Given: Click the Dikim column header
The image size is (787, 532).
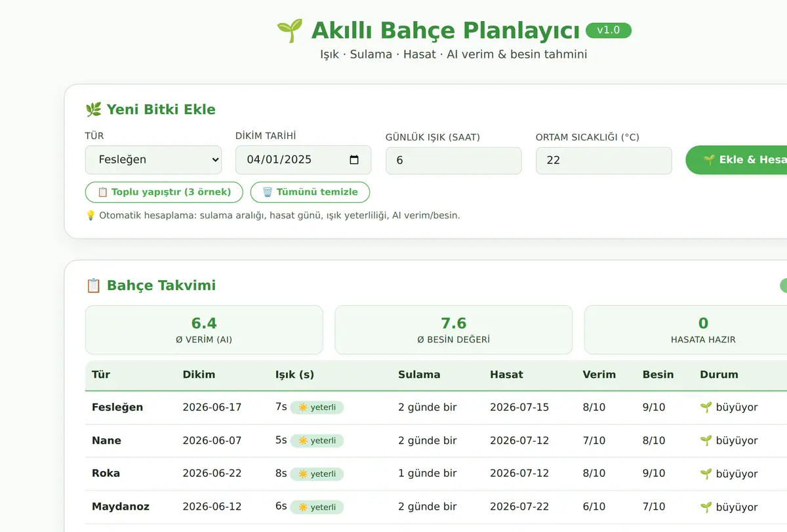Looking at the screenshot, I should 199,375.
